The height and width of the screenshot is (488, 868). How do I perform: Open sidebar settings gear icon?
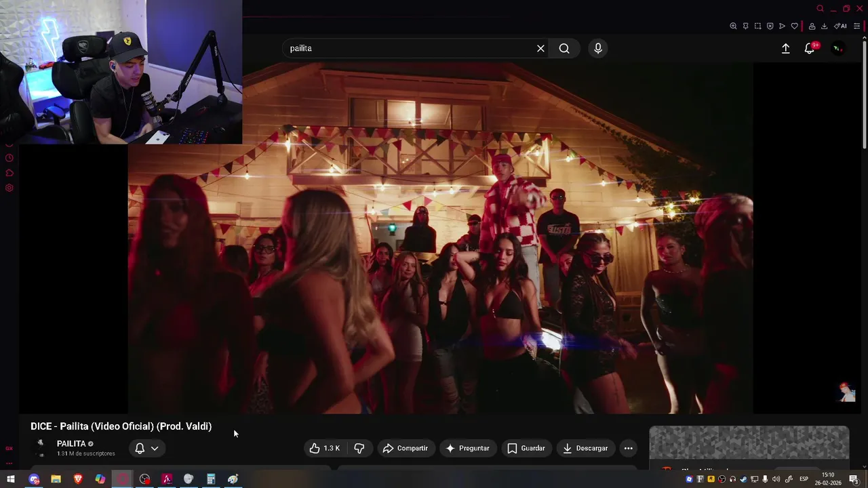point(9,188)
